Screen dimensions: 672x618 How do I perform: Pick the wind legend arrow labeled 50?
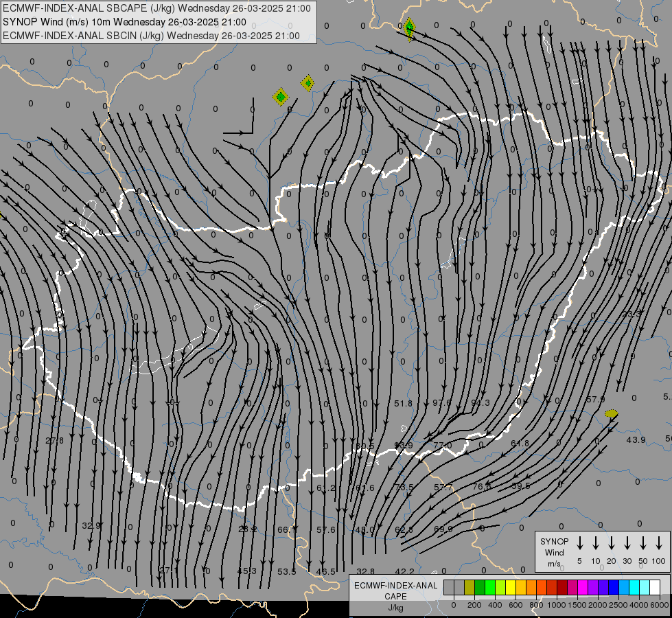[x=643, y=543]
